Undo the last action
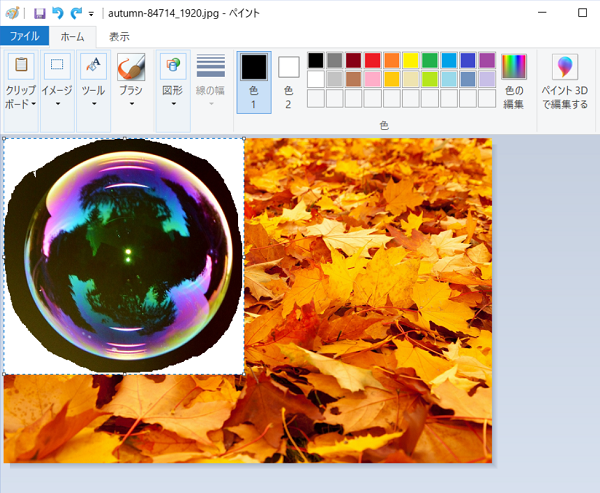The width and height of the screenshot is (600, 493). click(x=58, y=13)
